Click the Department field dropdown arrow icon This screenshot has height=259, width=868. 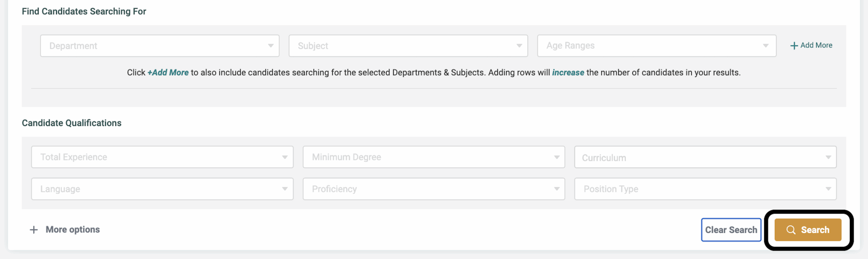270,45
